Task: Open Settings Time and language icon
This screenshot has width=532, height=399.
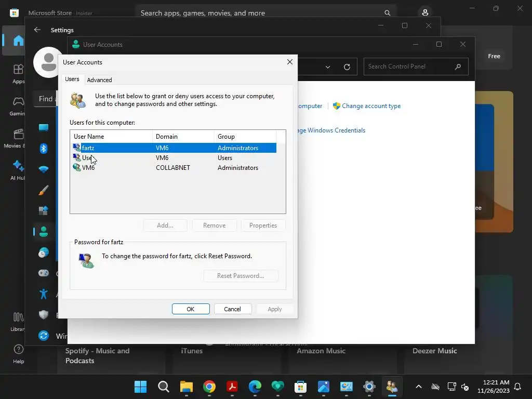Action: (44, 252)
